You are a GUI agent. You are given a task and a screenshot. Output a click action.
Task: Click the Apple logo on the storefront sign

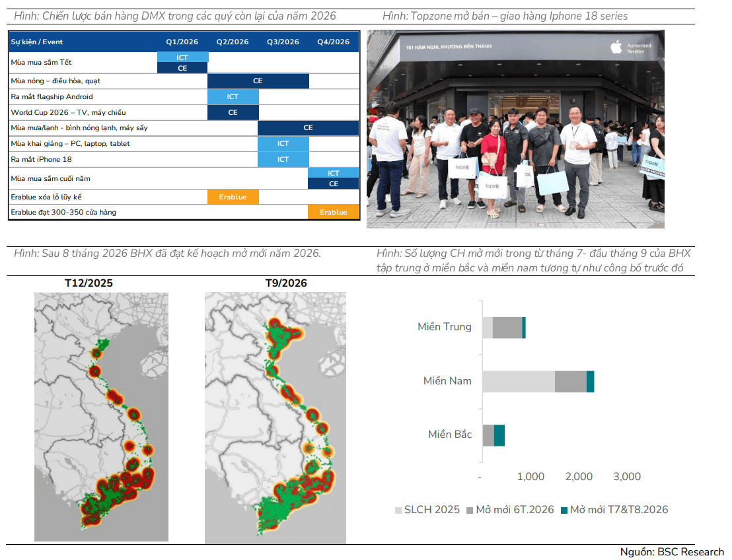(616, 47)
